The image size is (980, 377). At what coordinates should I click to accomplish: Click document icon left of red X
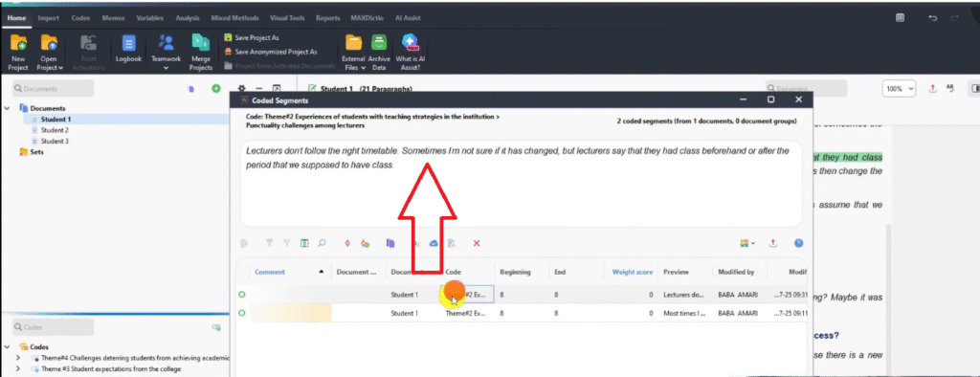(452, 243)
